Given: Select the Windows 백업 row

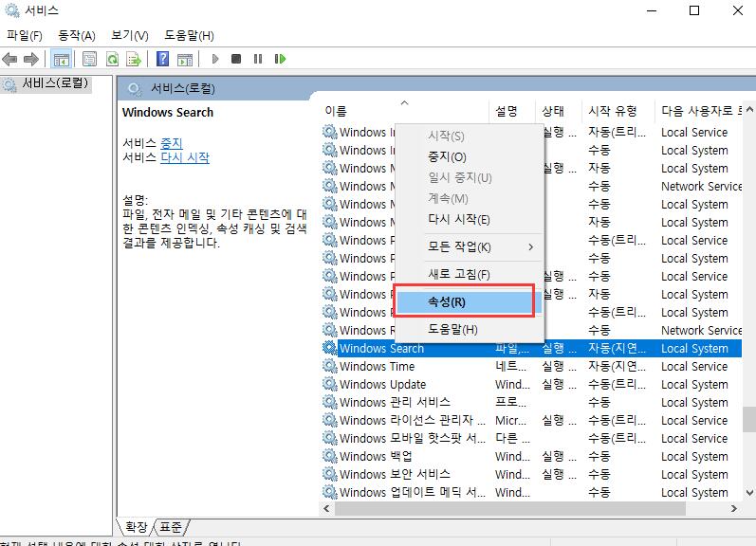Looking at the screenshot, I should (532, 456).
